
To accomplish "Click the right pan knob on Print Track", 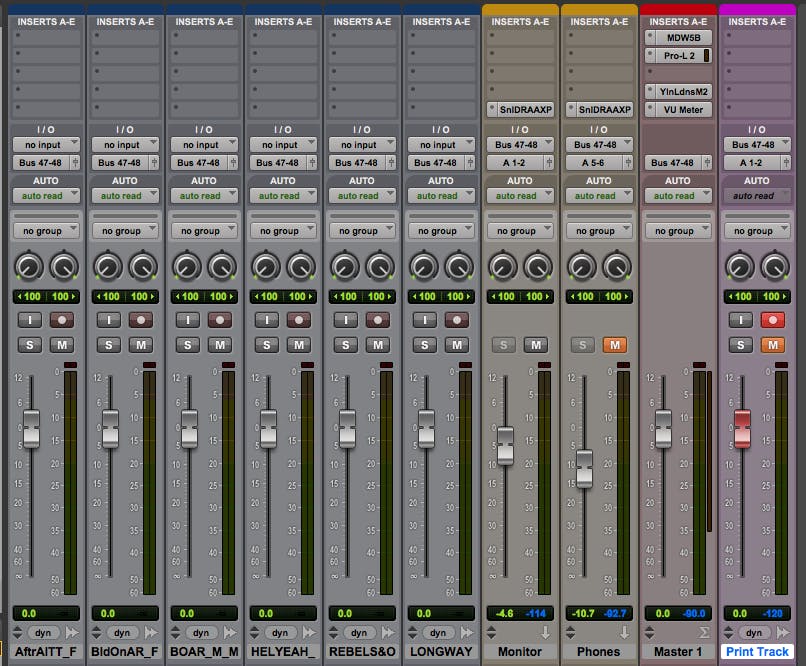I will point(775,266).
